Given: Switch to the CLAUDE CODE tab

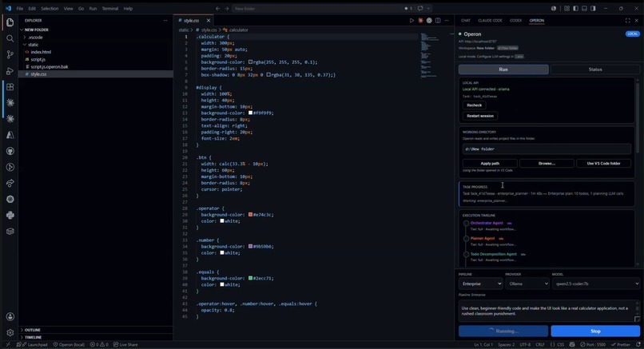Looking at the screenshot, I should pyautogui.click(x=490, y=20).
